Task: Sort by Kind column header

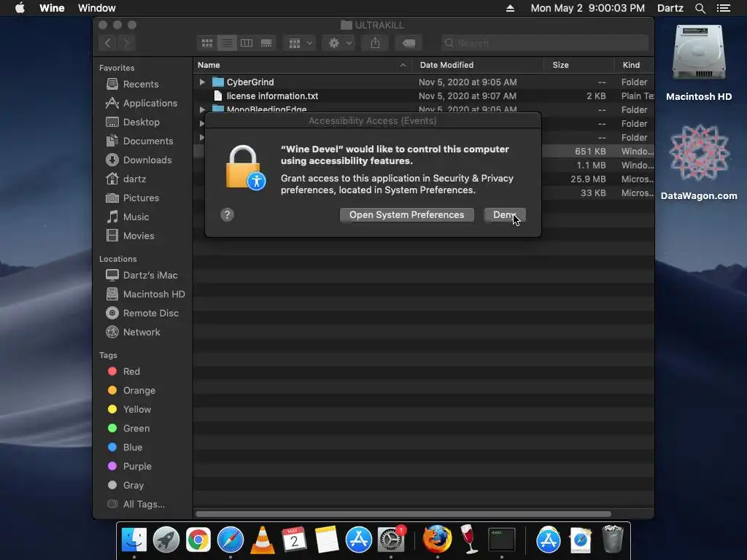Action: [x=634, y=65]
